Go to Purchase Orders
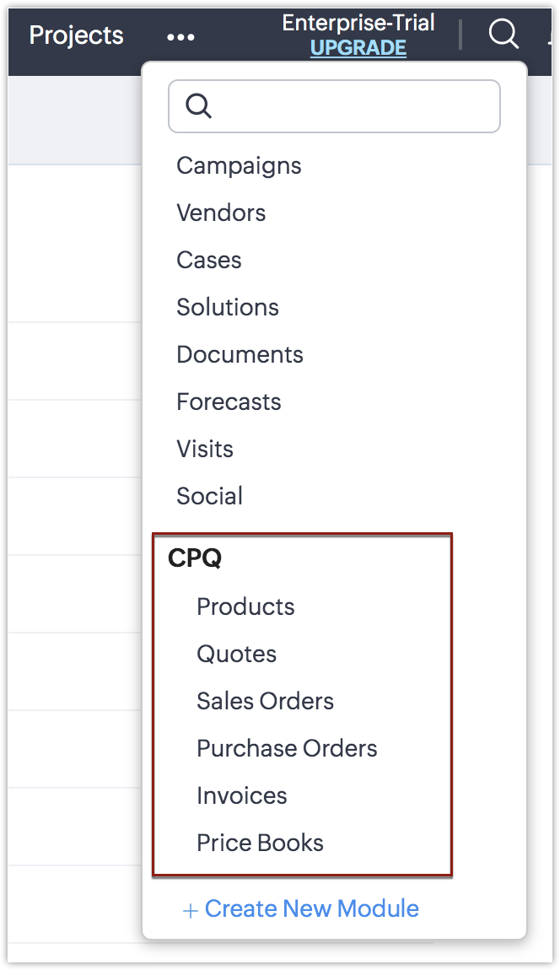This screenshot has width=560, height=970. click(x=287, y=748)
